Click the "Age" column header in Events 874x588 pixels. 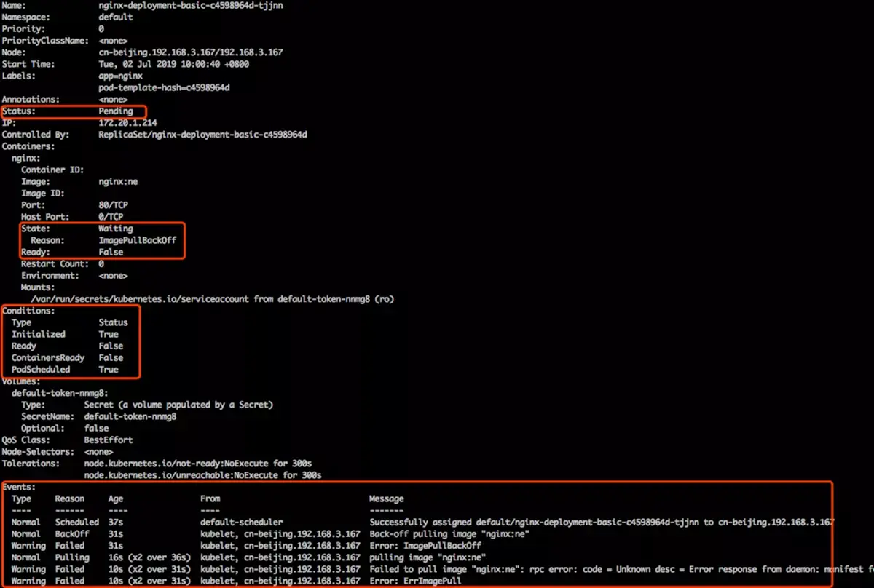coord(116,498)
